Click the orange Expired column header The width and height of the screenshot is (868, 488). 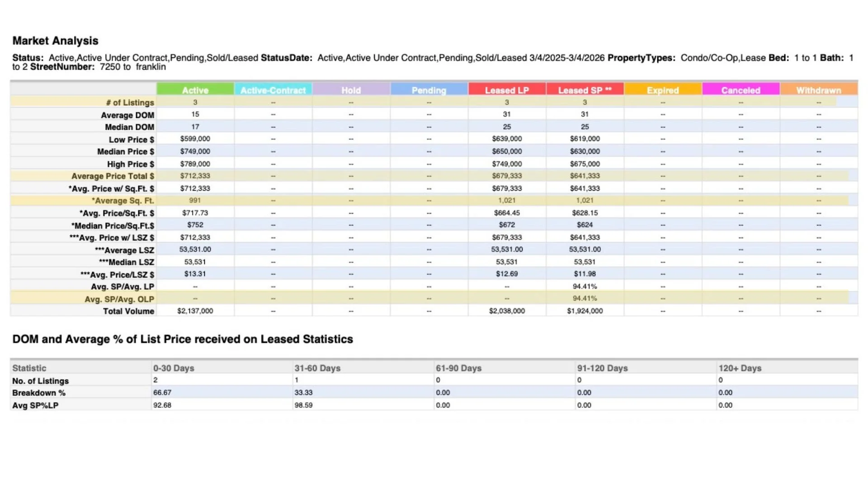(x=663, y=90)
